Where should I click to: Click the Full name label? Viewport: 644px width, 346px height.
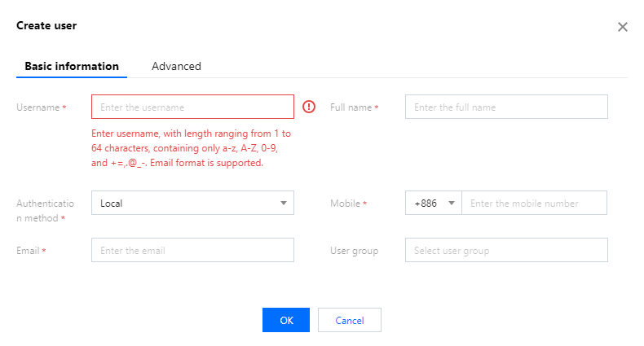[351, 107]
